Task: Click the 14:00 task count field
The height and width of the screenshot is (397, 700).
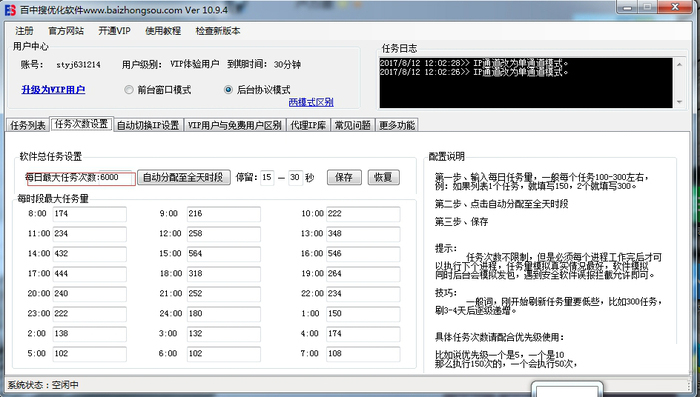Action: tap(89, 254)
